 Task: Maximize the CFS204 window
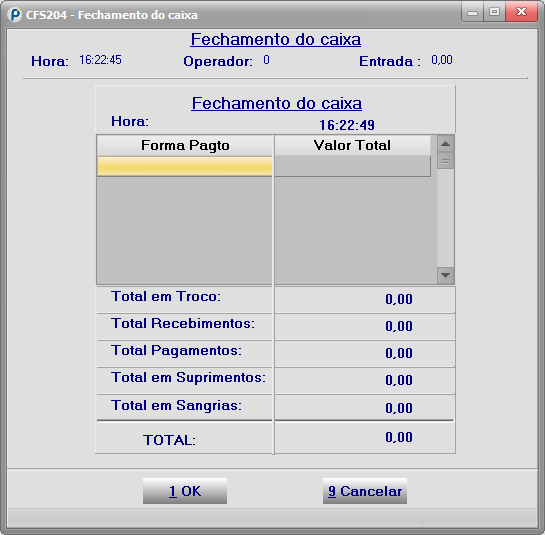(494, 12)
